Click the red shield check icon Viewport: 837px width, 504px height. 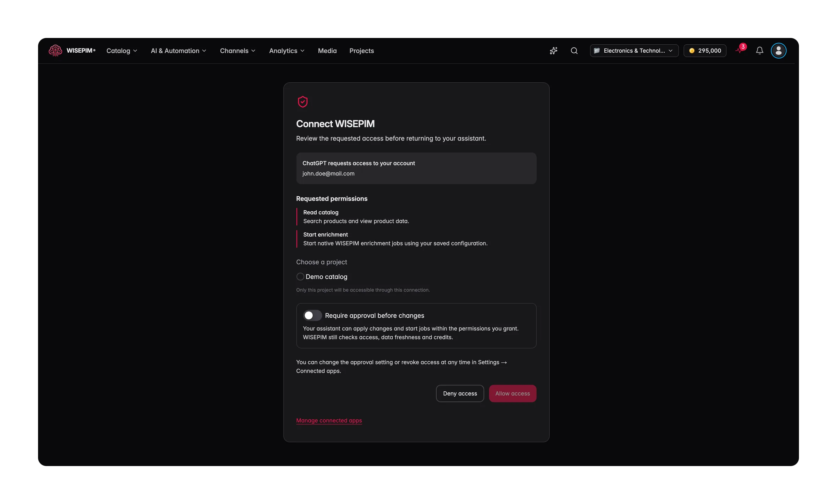[302, 101]
